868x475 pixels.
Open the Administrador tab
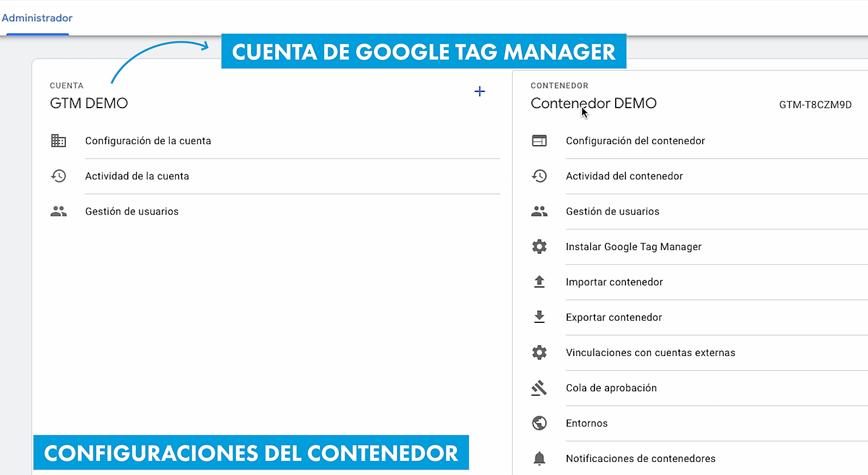pos(37,18)
